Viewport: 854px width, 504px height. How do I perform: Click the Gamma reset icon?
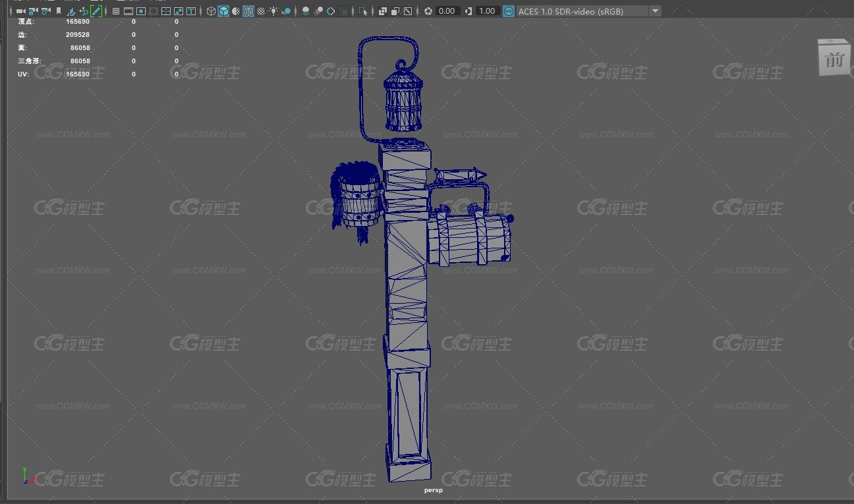coord(469,11)
